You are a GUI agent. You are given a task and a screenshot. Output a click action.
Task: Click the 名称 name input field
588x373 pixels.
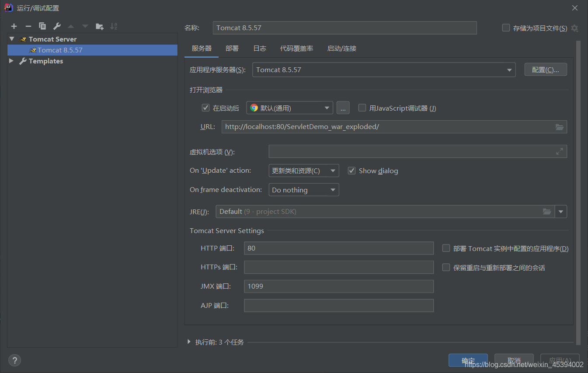pyautogui.click(x=345, y=28)
